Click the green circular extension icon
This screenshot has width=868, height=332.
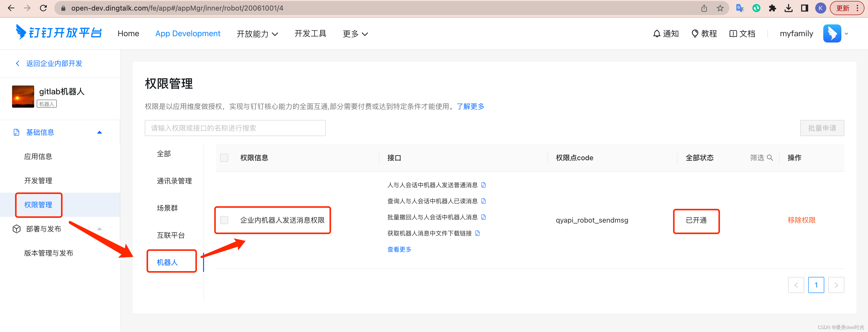(756, 8)
